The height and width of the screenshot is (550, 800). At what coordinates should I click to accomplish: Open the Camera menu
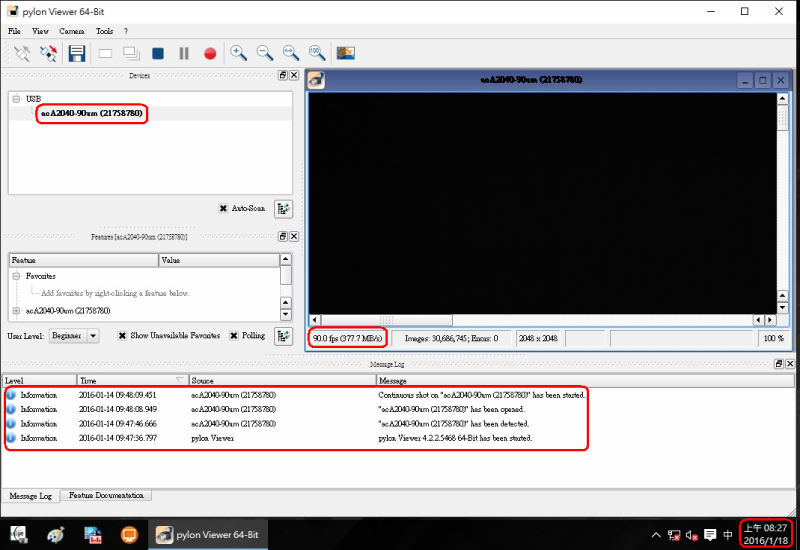point(71,31)
